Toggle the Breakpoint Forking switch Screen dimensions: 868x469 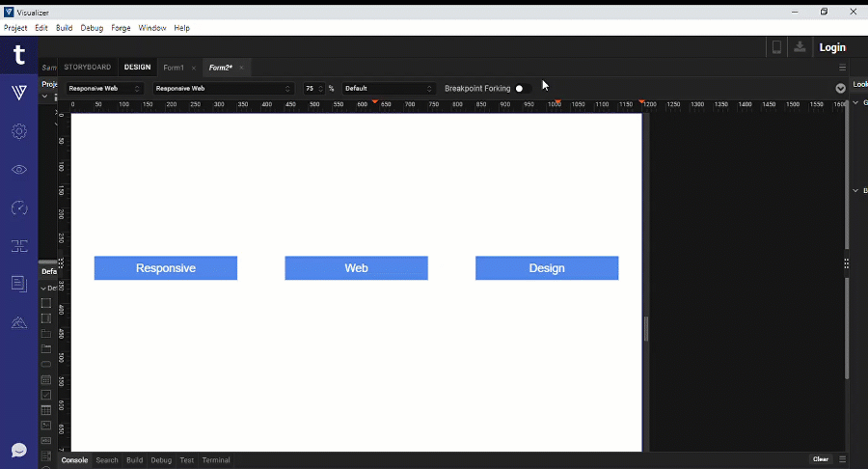[x=522, y=89]
